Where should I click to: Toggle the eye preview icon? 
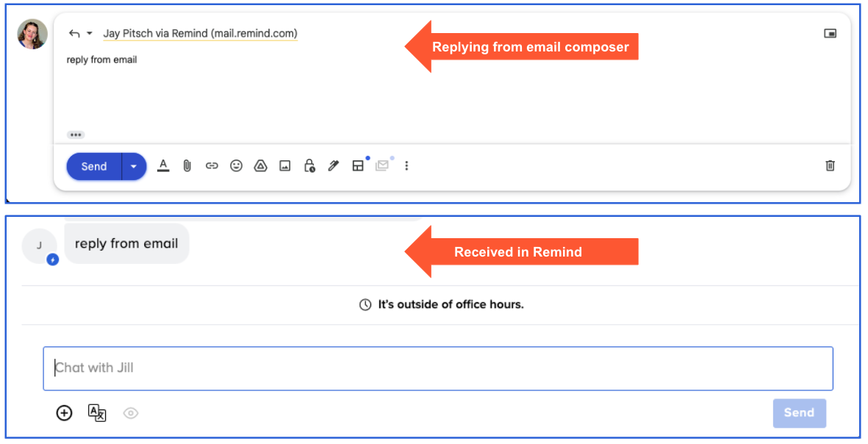131,413
